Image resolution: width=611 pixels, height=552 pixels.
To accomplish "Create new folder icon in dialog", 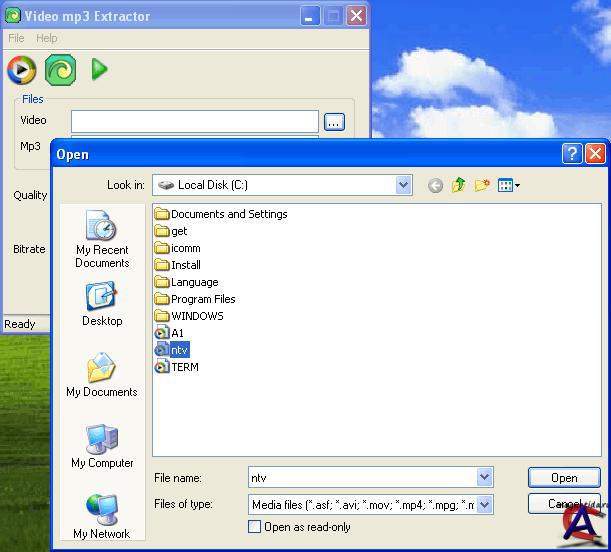I will click(483, 185).
